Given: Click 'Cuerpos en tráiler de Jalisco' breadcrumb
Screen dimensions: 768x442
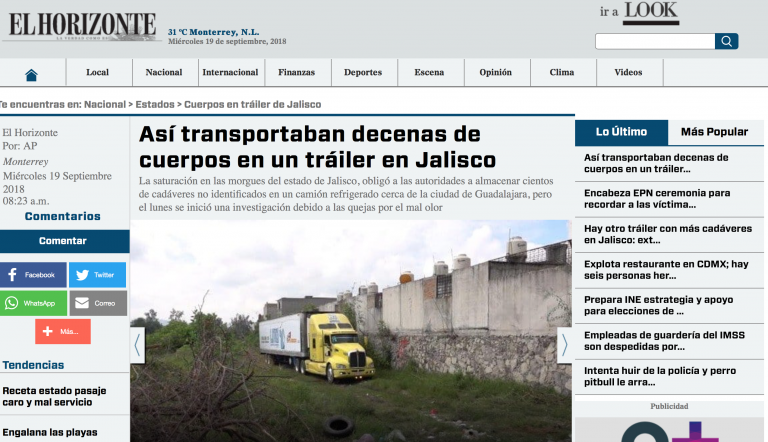Looking at the screenshot, I should point(253,104).
